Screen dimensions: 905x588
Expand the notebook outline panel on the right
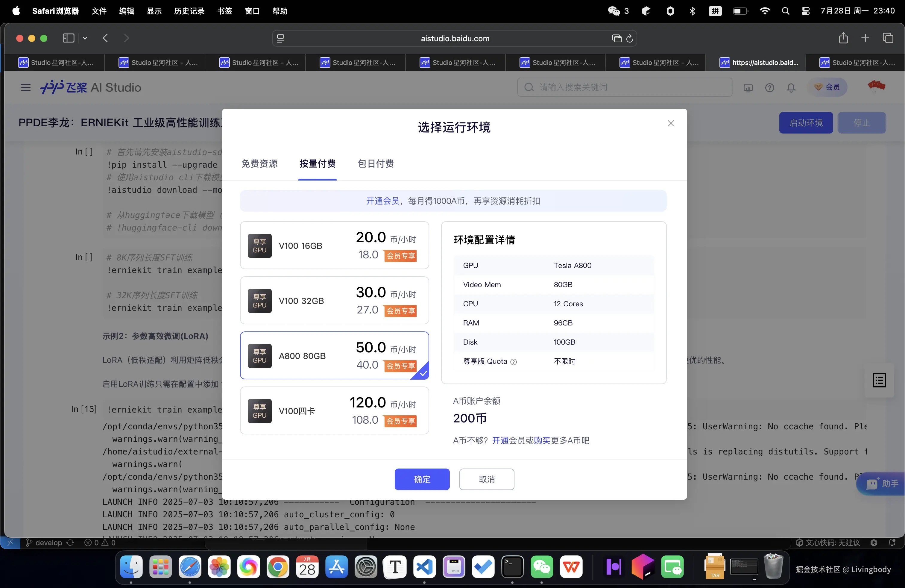pyautogui.click(x=879, y=380)
